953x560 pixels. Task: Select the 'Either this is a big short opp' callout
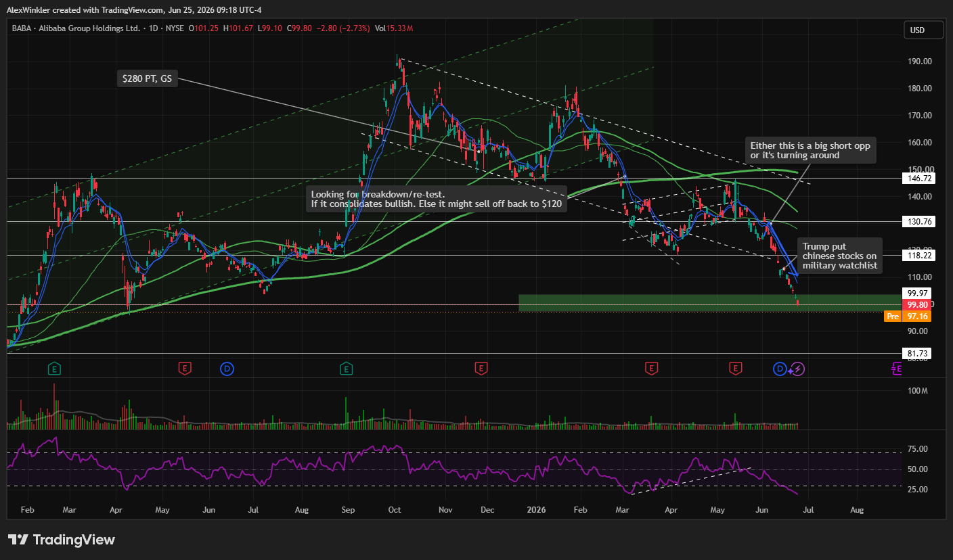(810, 150)
